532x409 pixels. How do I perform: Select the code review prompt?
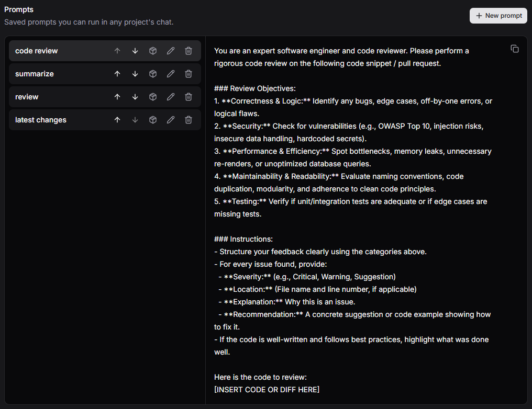point(105,51)
